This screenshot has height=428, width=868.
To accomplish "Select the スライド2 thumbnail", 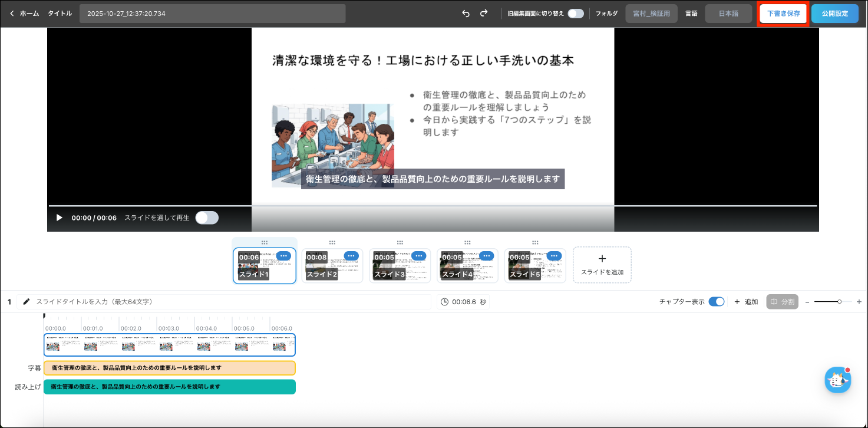I will [x=332, y=266].
